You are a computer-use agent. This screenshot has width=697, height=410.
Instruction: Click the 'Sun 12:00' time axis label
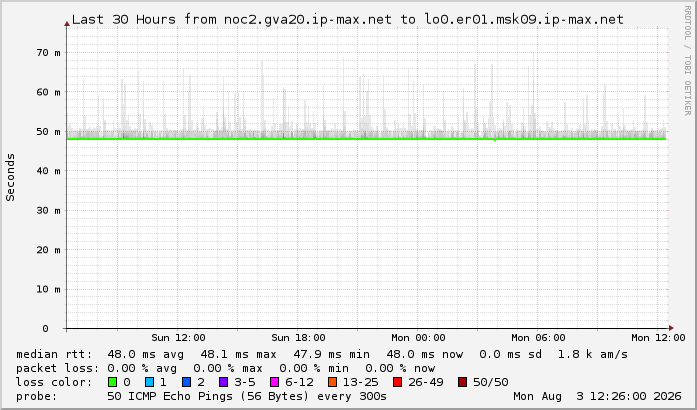(178, 338)
